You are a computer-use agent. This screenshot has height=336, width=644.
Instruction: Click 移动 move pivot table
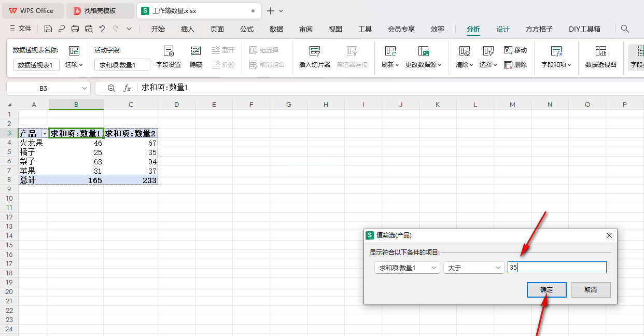(x=515, y=50)
